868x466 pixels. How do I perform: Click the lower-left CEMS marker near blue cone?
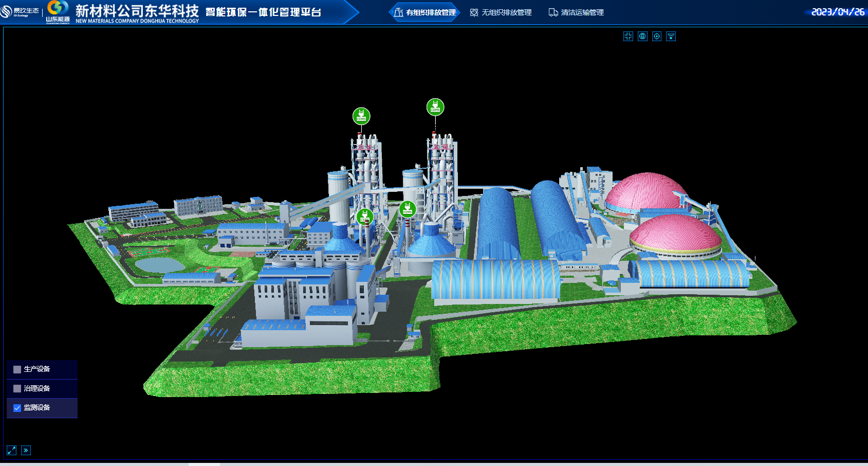[x=364, y=217]
